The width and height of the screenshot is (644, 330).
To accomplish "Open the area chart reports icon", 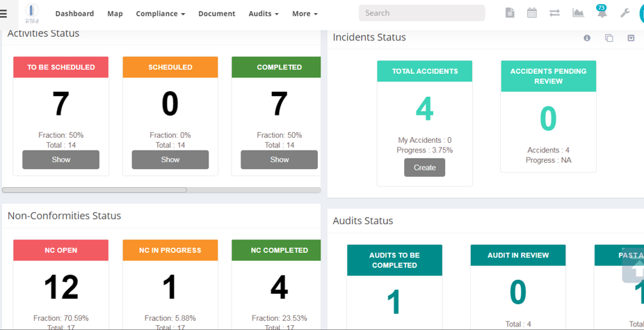I will pos(578,13).
